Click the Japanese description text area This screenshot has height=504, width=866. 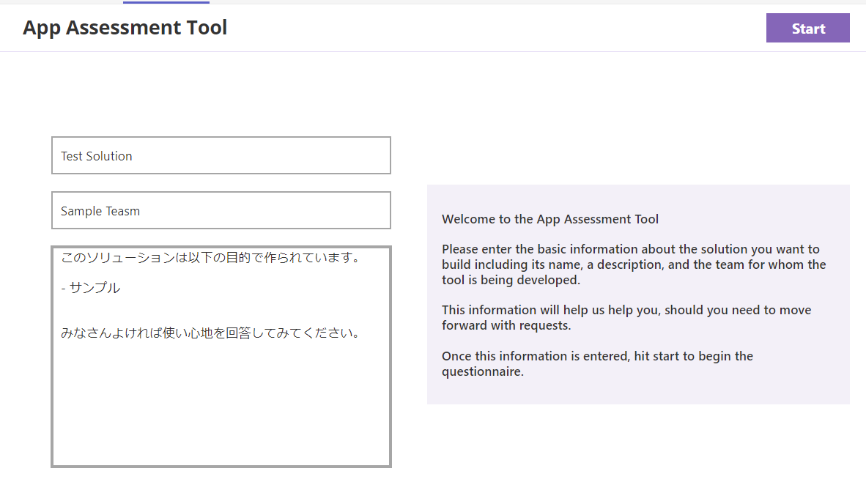[221, 357]
